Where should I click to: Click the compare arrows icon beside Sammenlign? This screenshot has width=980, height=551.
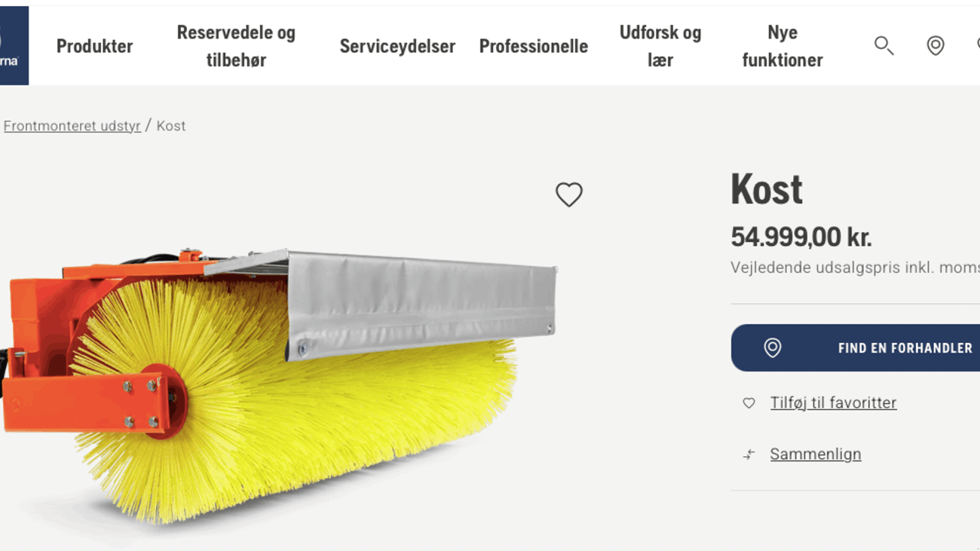(748, 454)
